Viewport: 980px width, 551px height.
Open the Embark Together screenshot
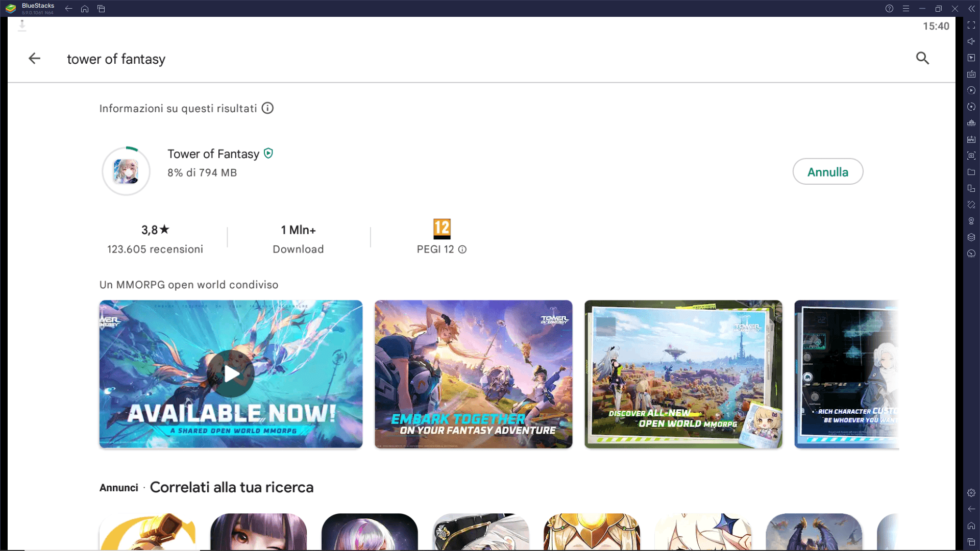tap(473, 374)
